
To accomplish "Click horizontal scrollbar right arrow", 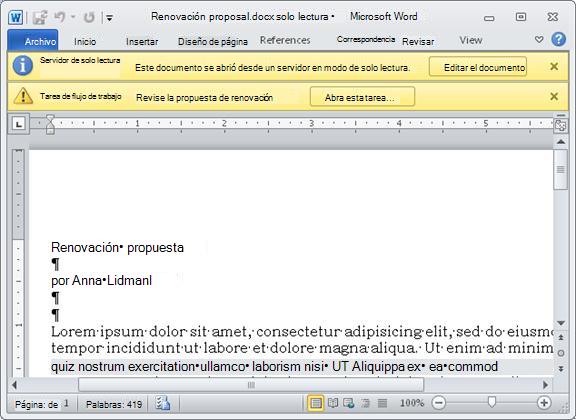I will pos(546,385).
